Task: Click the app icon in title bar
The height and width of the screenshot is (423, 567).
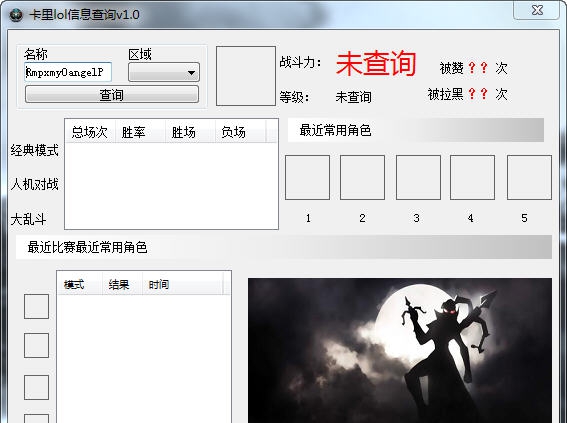Action: pos(16,15)
